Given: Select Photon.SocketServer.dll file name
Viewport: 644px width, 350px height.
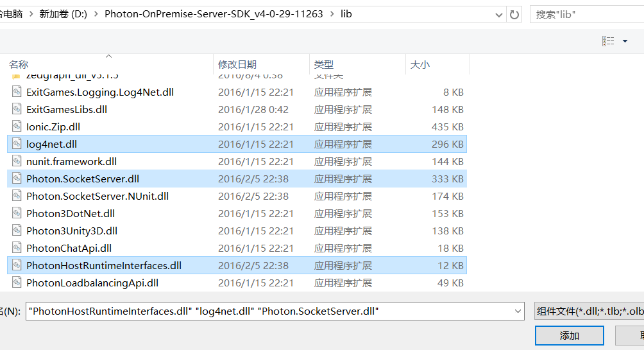Looking at the screenshot, I should [83, 179].
